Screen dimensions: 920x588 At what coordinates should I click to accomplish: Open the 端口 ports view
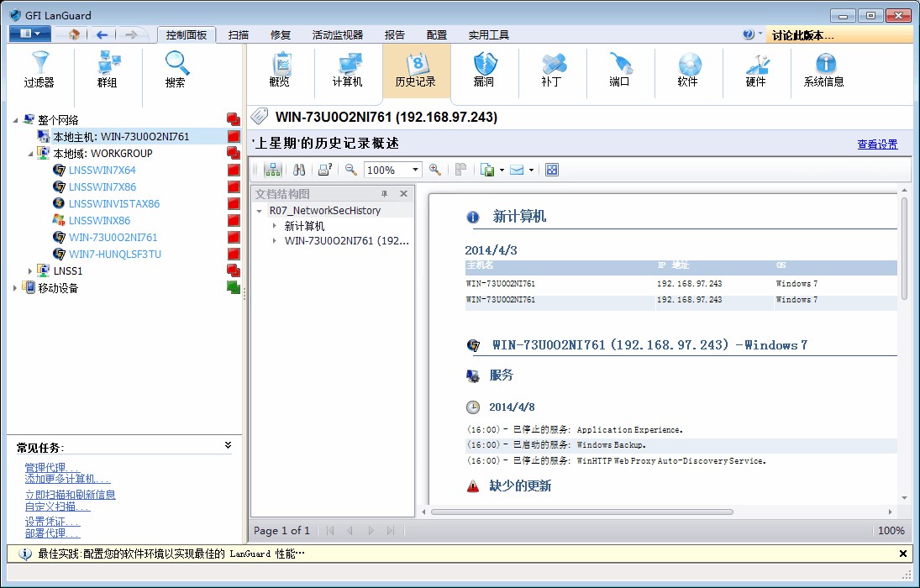tap(620, 70)
